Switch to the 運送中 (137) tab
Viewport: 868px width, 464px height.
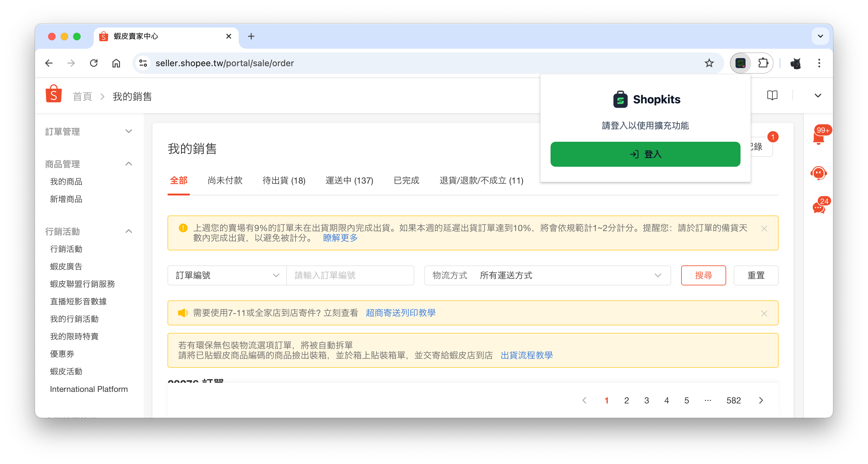[349, 180]
